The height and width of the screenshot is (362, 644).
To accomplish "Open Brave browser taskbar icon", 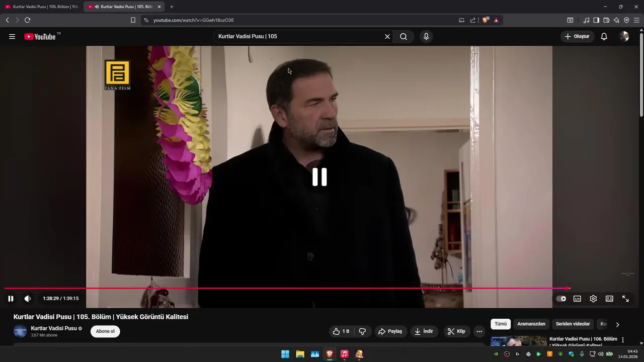I will 330,354.
